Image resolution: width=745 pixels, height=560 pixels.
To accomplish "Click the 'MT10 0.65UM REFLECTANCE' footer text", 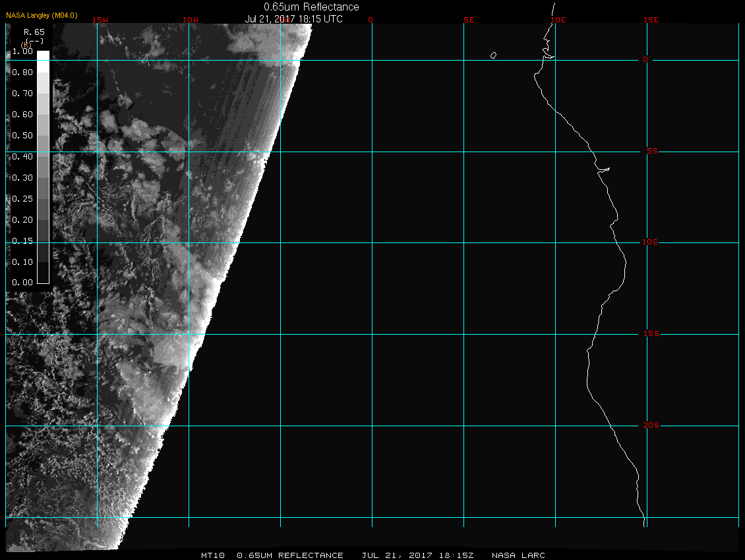I will (x=272, y=555).
